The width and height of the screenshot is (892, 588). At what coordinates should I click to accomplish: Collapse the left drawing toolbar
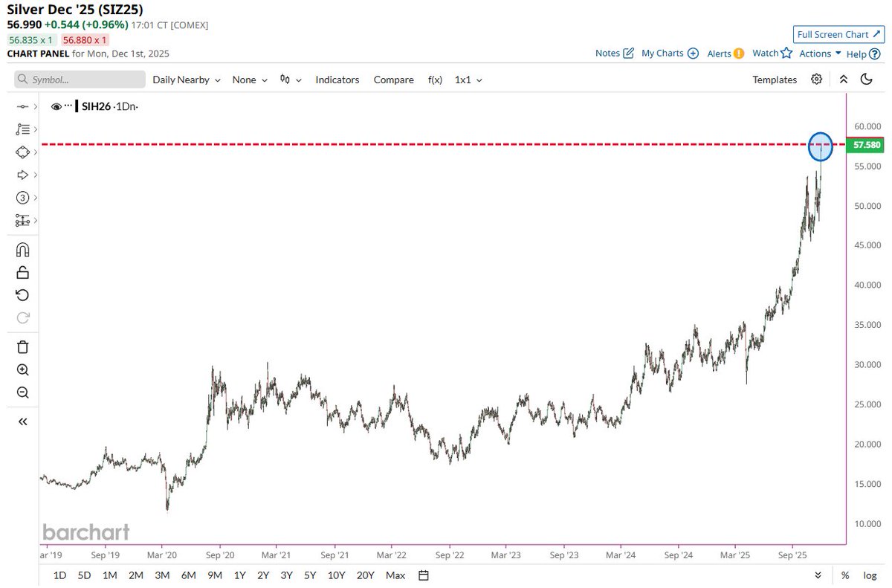(22, 421)
